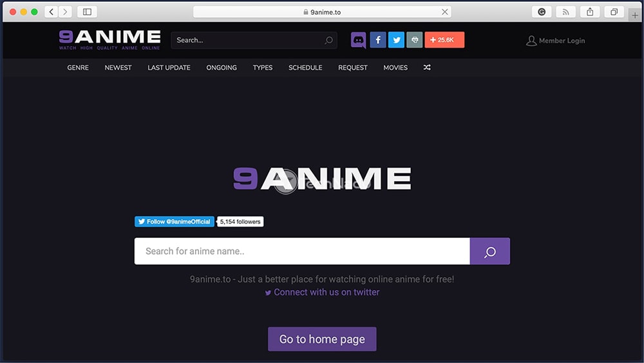Click the large 9ANIME center logo

[322, 179]
